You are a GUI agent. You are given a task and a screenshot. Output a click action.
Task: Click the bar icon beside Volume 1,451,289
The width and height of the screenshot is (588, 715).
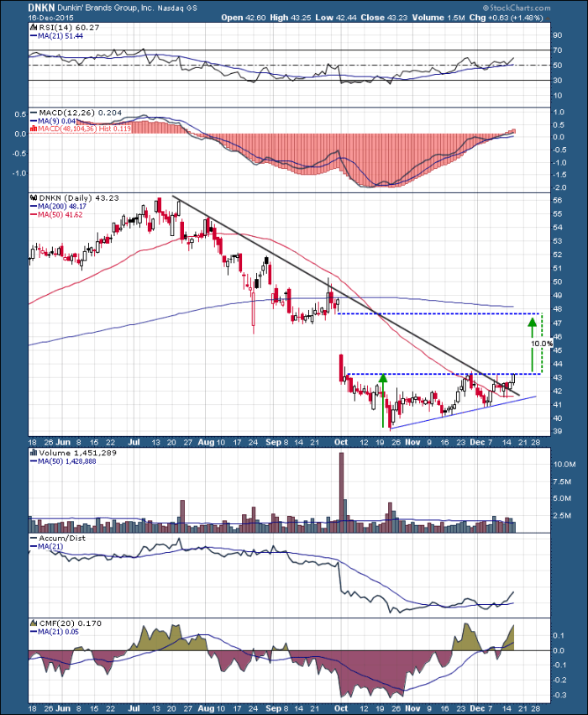tap(34, 453)
